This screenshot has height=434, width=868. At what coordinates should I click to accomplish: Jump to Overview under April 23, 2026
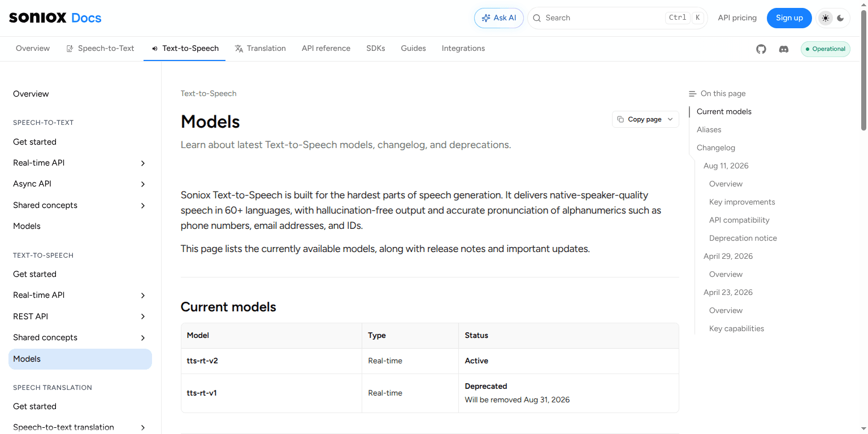tap(726, 311)
